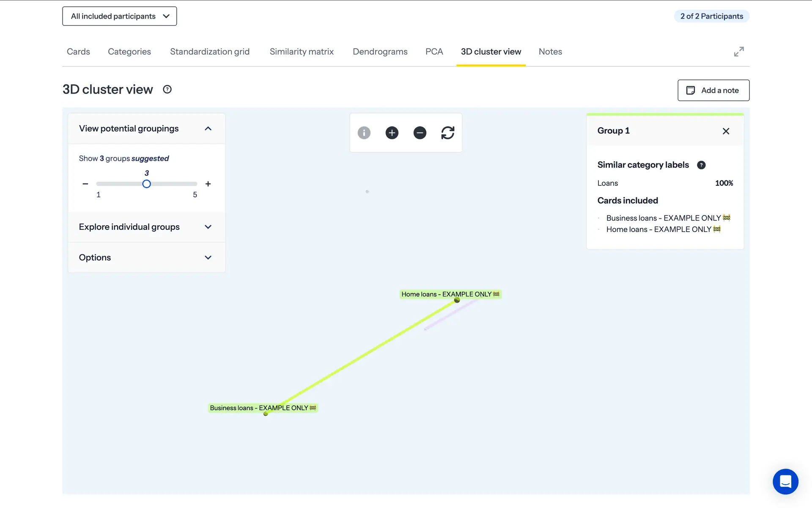Click the groups slider handle
812x508 pixels.
pyautogui.click(x=146, y=184)
